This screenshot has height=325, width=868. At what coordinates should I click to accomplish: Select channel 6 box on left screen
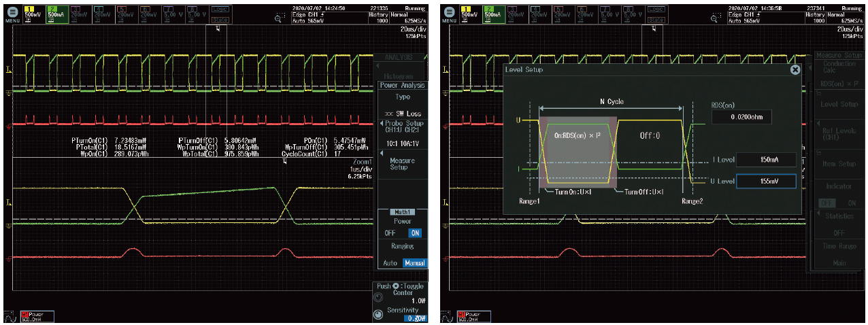coord(150,14)
